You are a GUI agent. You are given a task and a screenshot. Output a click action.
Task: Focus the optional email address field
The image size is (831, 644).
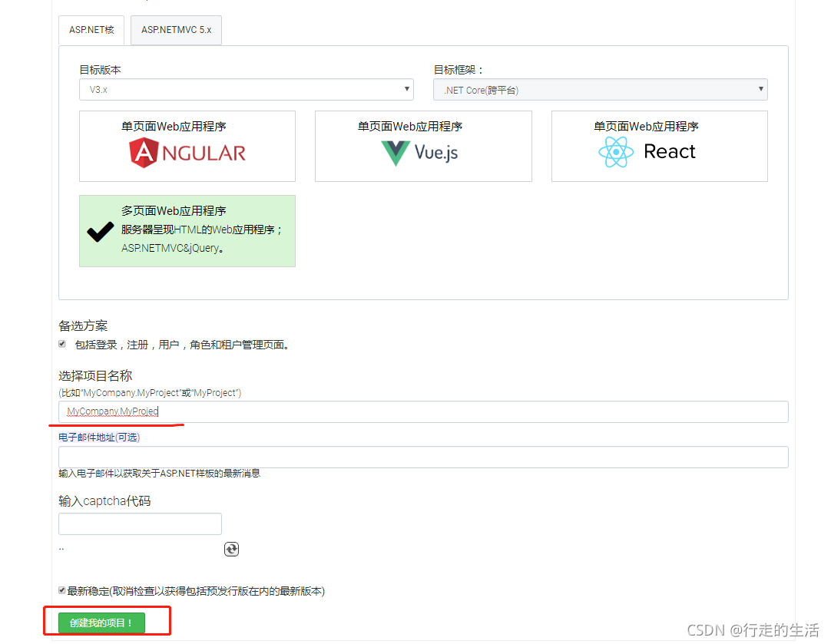point(423,457)
